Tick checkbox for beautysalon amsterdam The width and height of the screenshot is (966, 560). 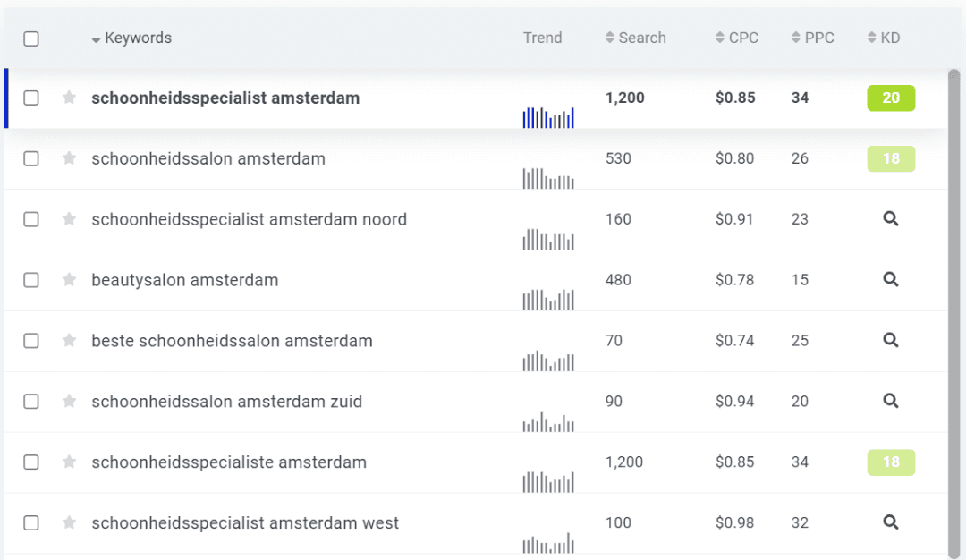point(31,280)
